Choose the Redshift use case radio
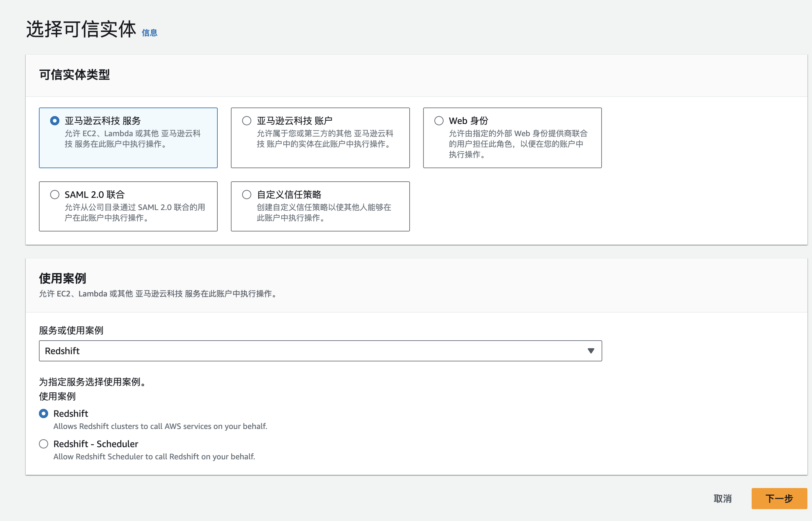812x521 pixels. (x=44, y=414)
